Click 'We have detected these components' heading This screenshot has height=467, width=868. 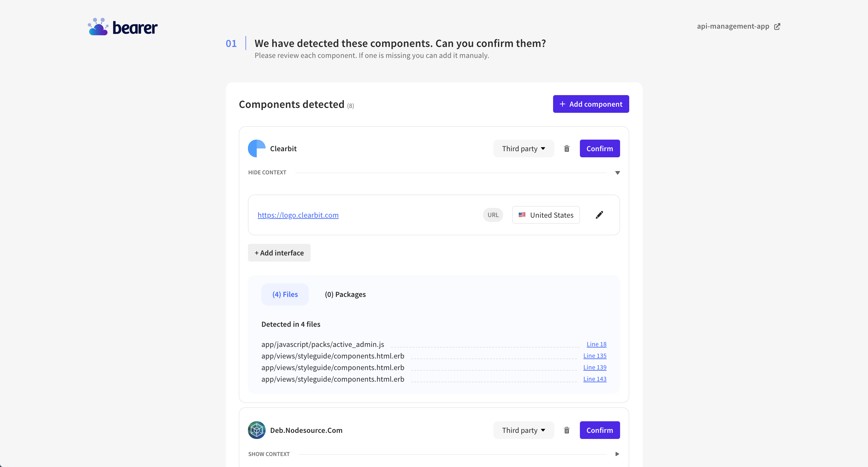tap(400, 43)
